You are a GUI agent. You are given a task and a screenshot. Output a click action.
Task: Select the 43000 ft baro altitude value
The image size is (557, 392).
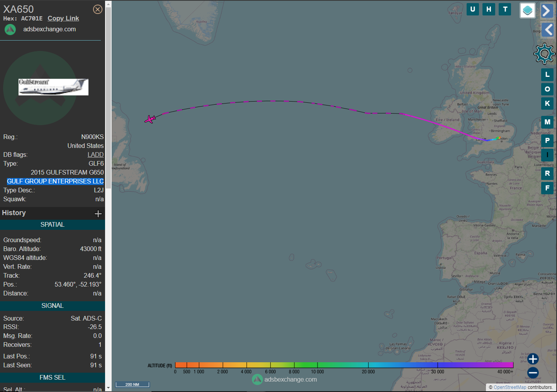[x=91, y=249]
